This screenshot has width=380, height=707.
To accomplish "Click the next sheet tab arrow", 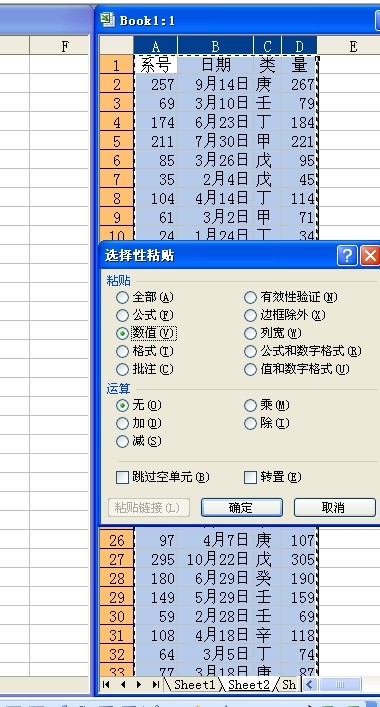I will (x=139, y=684).
